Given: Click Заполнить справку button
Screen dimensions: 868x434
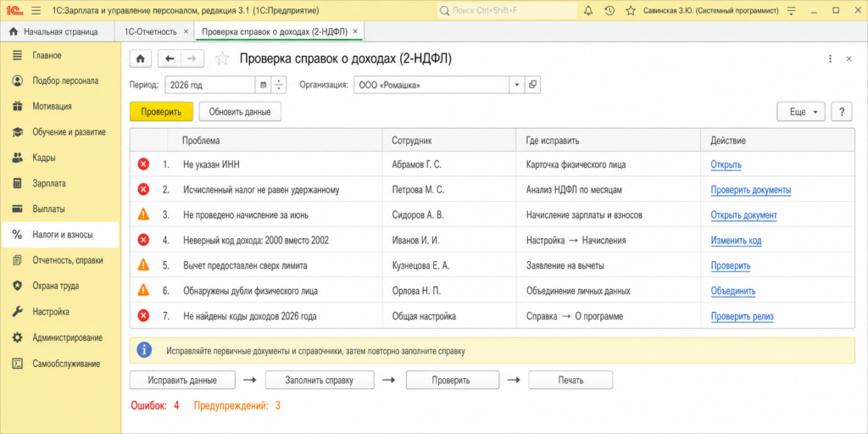Looking at the screenshot, I should click(x=320, y=381).
